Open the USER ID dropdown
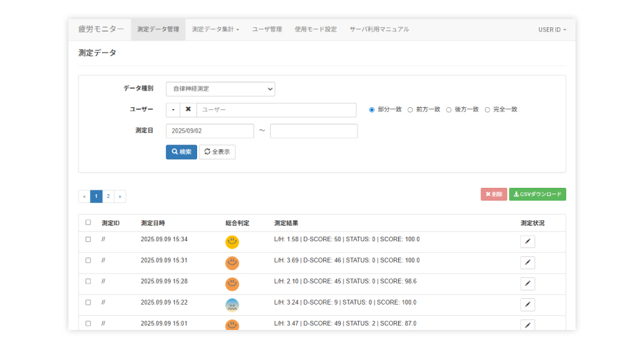This screenshot has width=644, height=349. (551, 30)
